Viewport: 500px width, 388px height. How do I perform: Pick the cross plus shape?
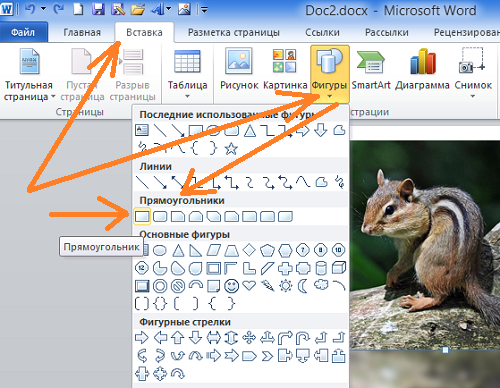pos(285,268)
